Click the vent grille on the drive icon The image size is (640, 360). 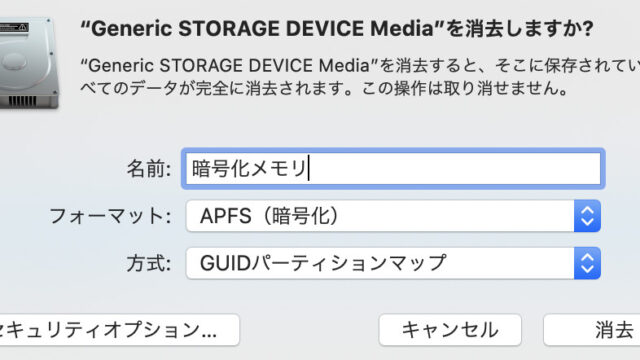(x=22, y=101)
